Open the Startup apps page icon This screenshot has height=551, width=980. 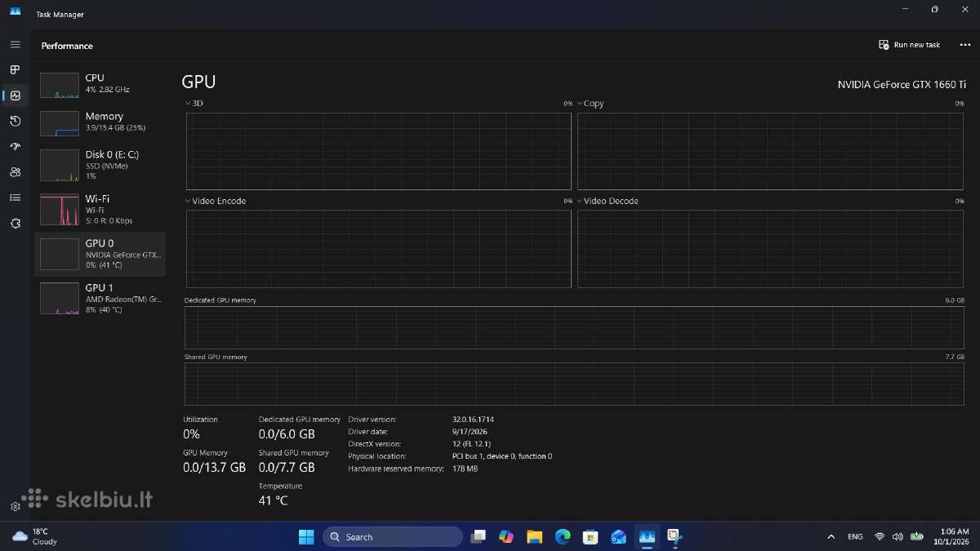(x=15, y=147)
